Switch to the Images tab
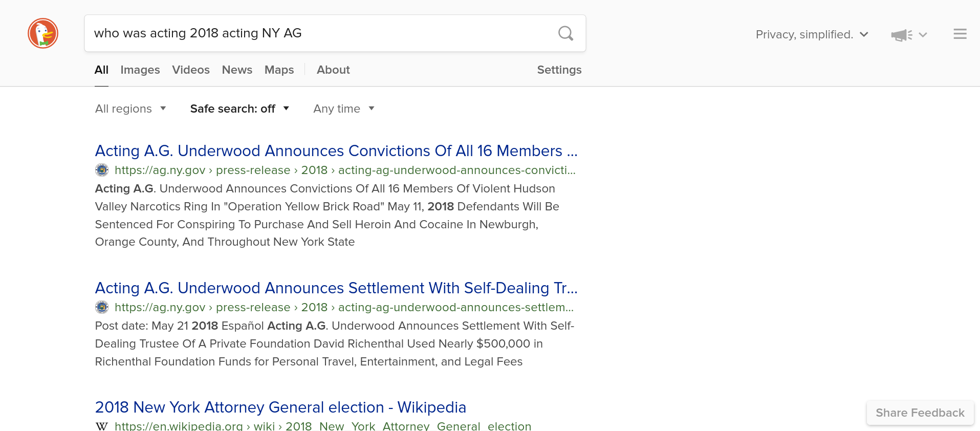 click(140, 70)
